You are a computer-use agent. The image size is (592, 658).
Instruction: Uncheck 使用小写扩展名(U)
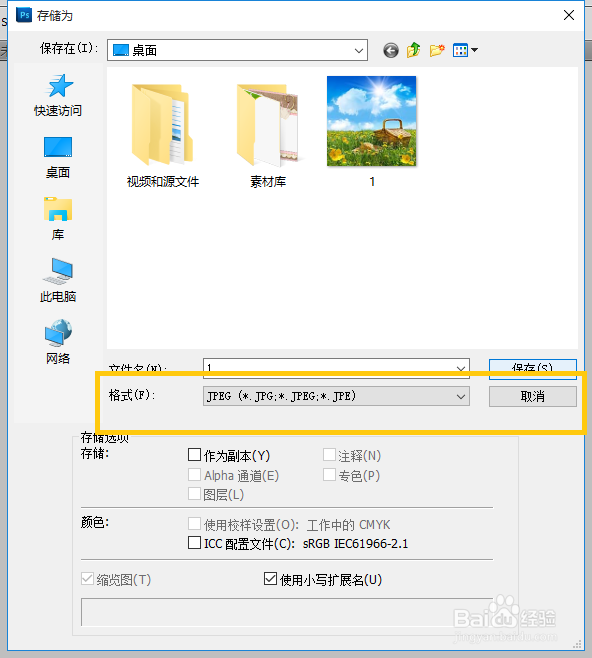[x=271, y=579]
